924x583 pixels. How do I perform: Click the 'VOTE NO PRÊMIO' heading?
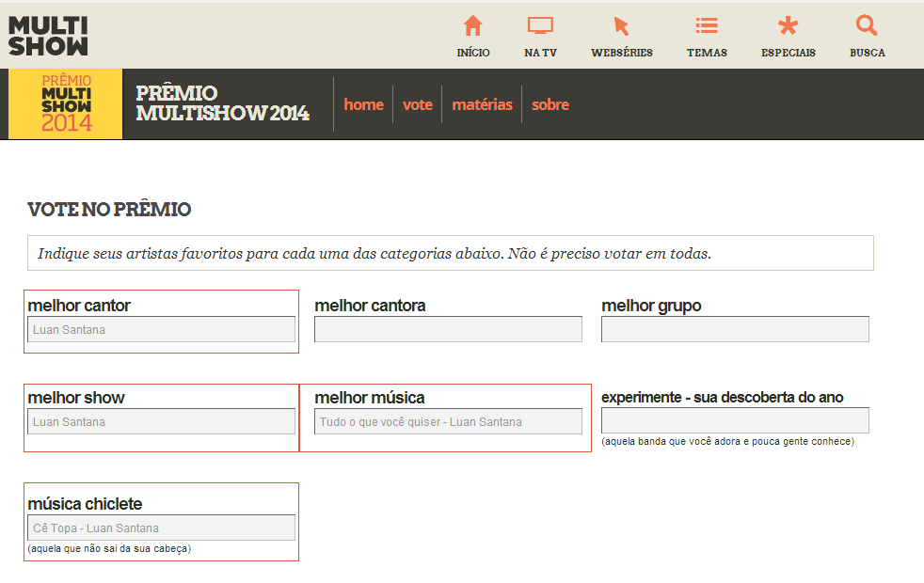(109, 210)
